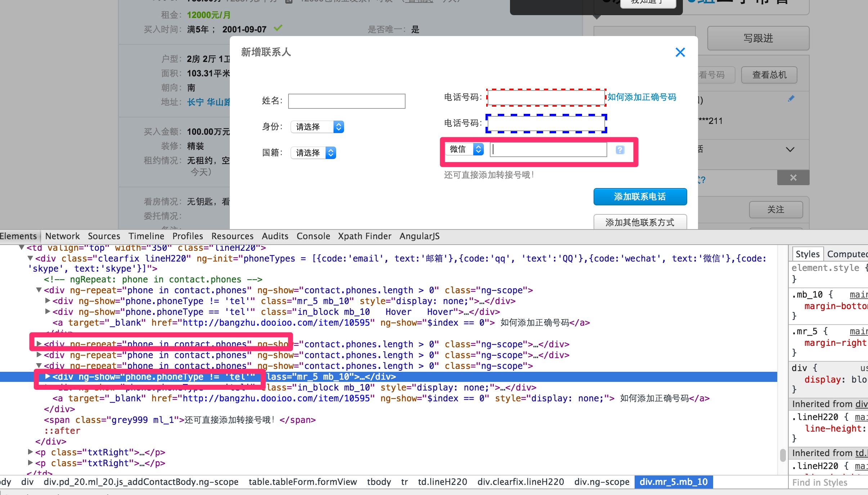The width and height of the screenshot is (868, 495).
Task: Collapse the td valign="top" node
Action: (x=22, y=247)
